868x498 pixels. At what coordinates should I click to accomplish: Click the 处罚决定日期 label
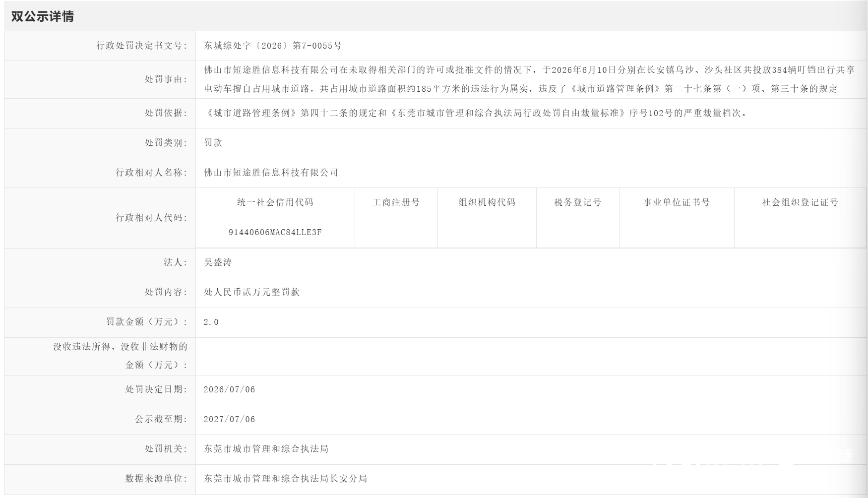coord(156,389)
